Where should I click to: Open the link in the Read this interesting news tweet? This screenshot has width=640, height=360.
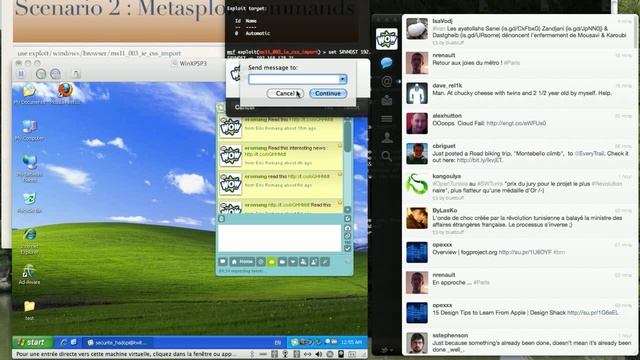(265, 154)
